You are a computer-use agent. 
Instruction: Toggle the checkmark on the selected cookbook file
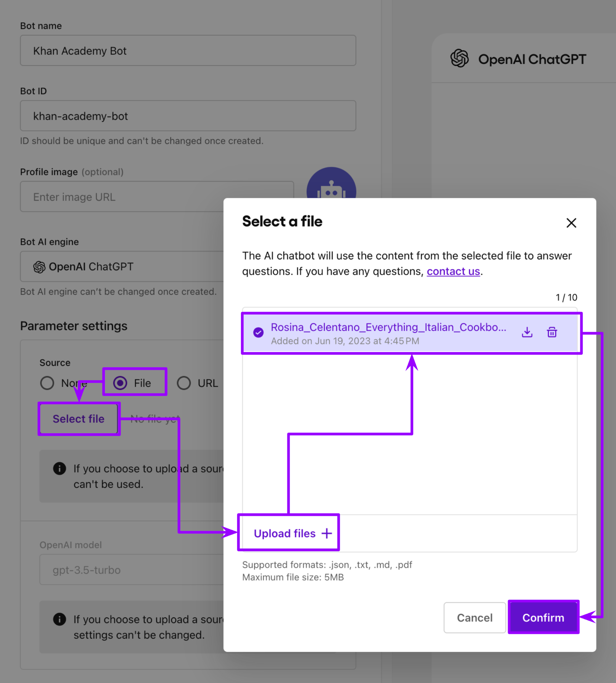pos(258,332)
